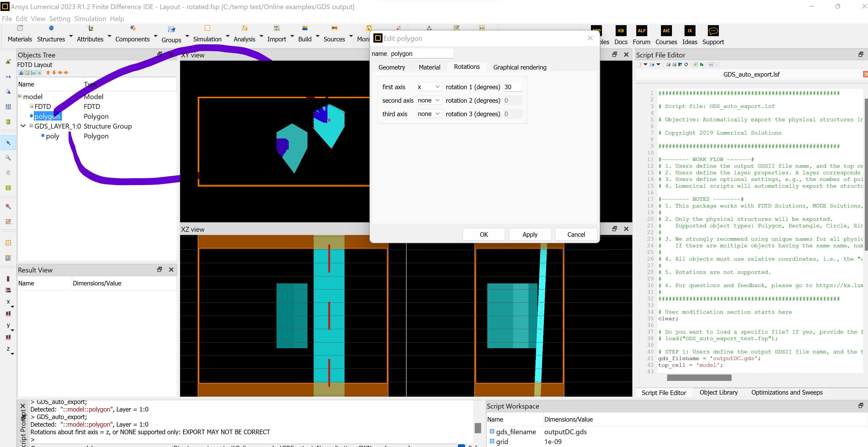Viewport: 868px width, 447px height.
Task: Click the Components toolbar icon
Action: tap(132, 28)
